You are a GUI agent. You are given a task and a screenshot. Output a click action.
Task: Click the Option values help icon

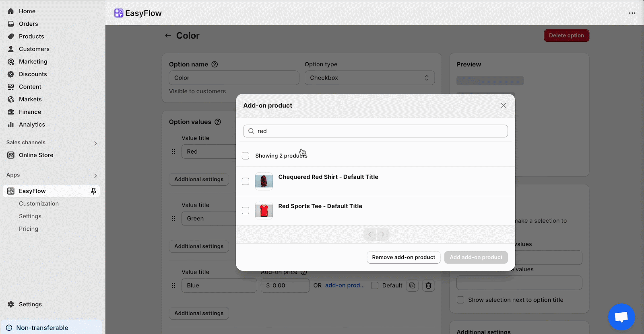click(218, 122)
